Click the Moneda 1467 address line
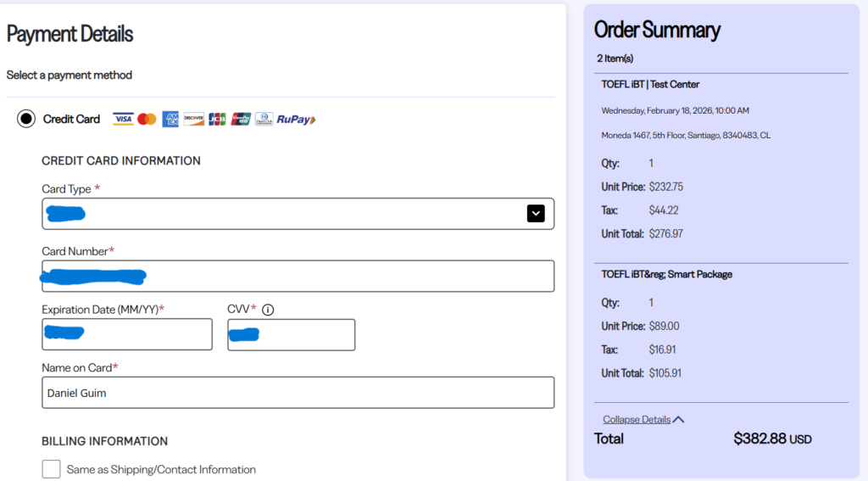Image resolution: width=868 pixels, height=481 pixels. 686,135
